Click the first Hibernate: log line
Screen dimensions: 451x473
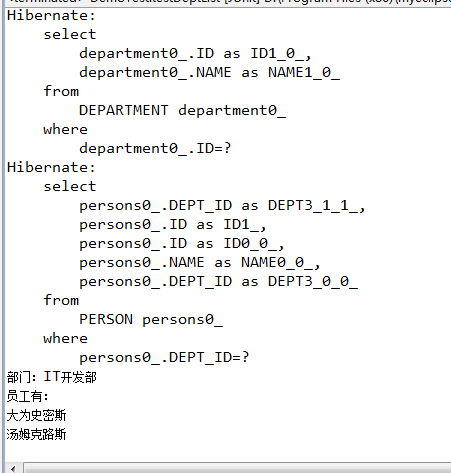pyautogui.click(x=51, y=15)
